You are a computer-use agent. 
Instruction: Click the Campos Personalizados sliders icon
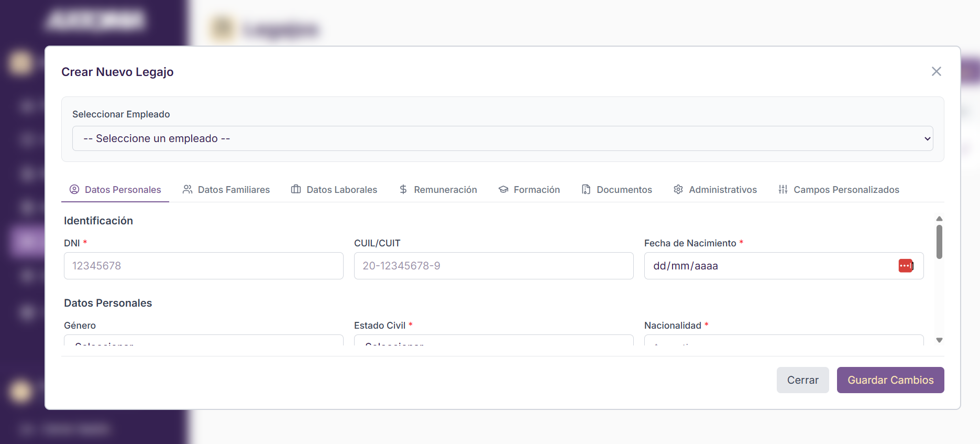tap(783, 189)
